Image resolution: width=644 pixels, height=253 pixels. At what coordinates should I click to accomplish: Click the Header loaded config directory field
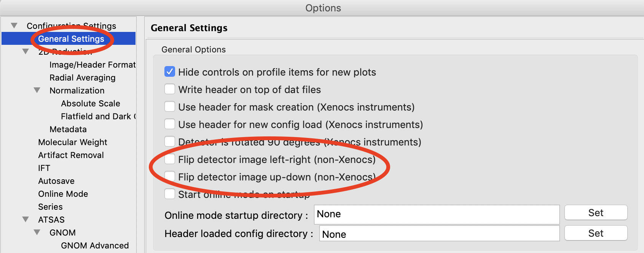[x=439, y=234]
